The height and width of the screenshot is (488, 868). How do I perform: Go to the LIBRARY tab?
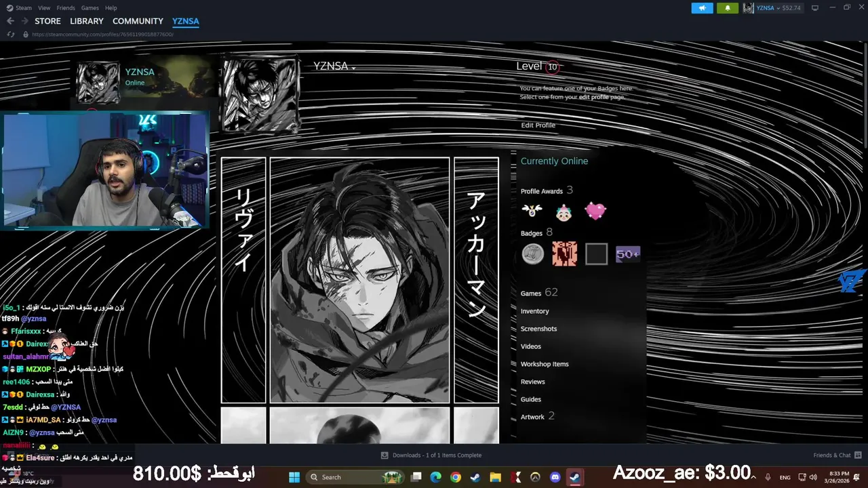[87, 21]
